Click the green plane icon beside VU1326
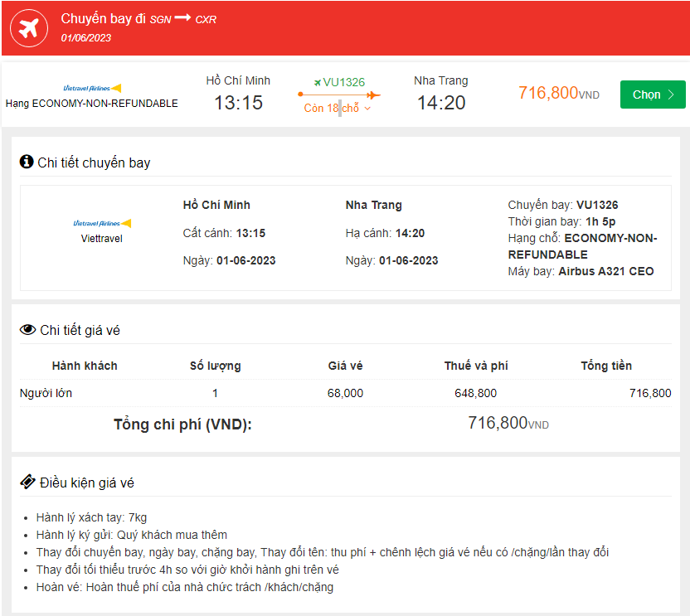The image size is (690, 616). click(318, 82)
